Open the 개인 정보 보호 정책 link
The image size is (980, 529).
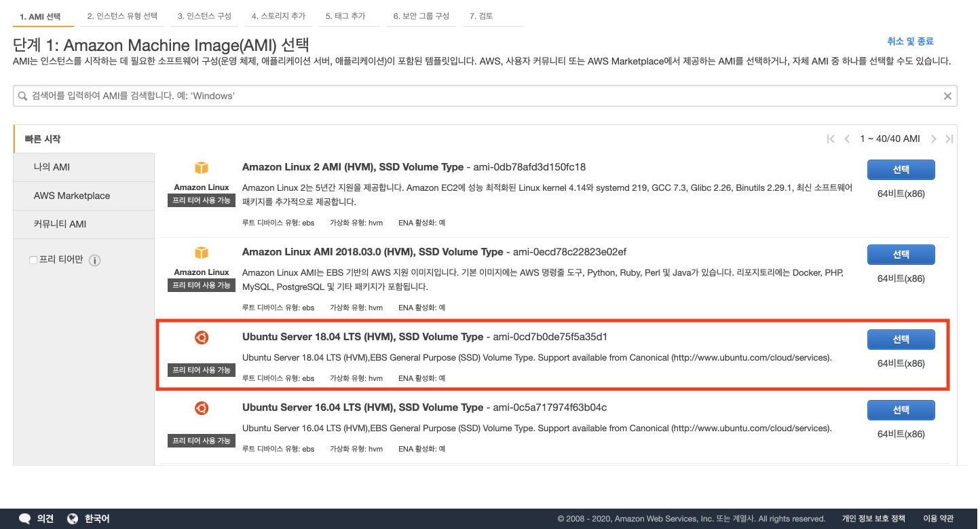pos(873,519)
